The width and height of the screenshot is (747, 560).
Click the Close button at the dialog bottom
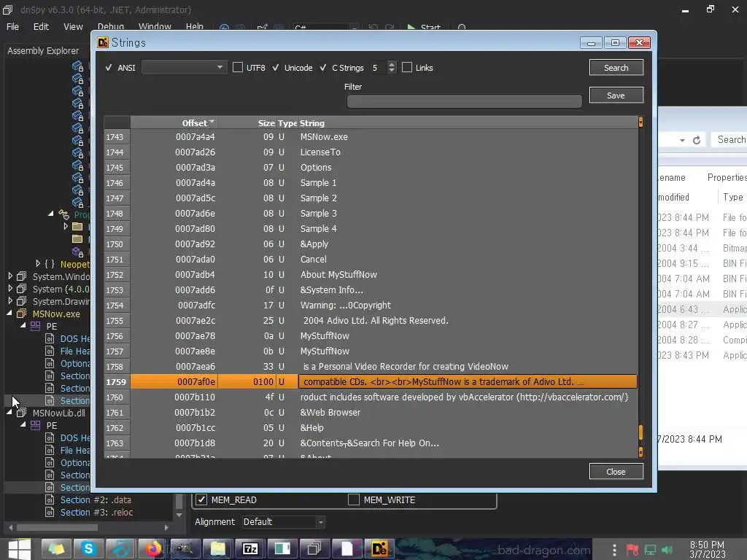click(616, 472)
